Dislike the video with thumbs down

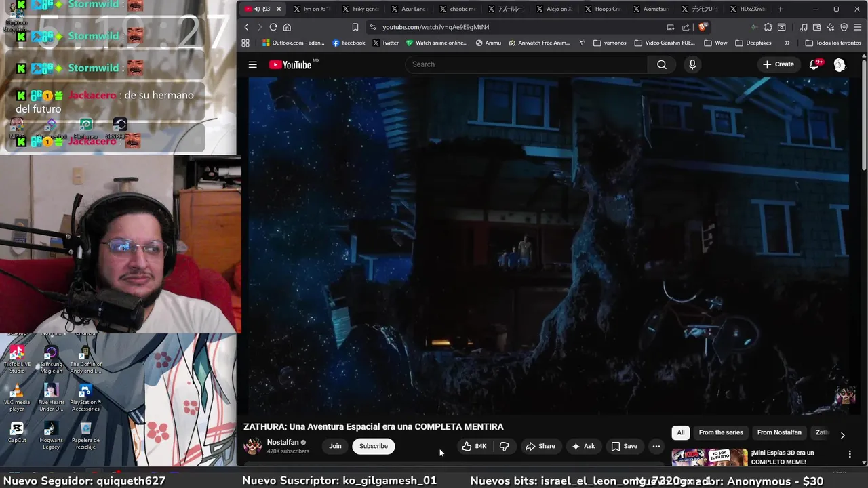click(x=504, y=446)
